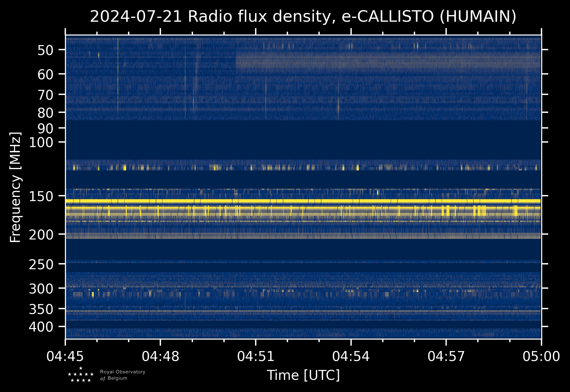Screen dimensions: 570x392
Task: Click the 05:00 time tick label
Action: click(x=541, y=356)
